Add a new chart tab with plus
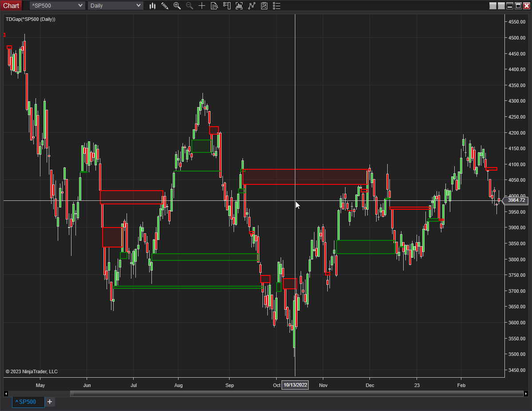Viewport: 532px width, 411px height. click(x=50, y=402)
